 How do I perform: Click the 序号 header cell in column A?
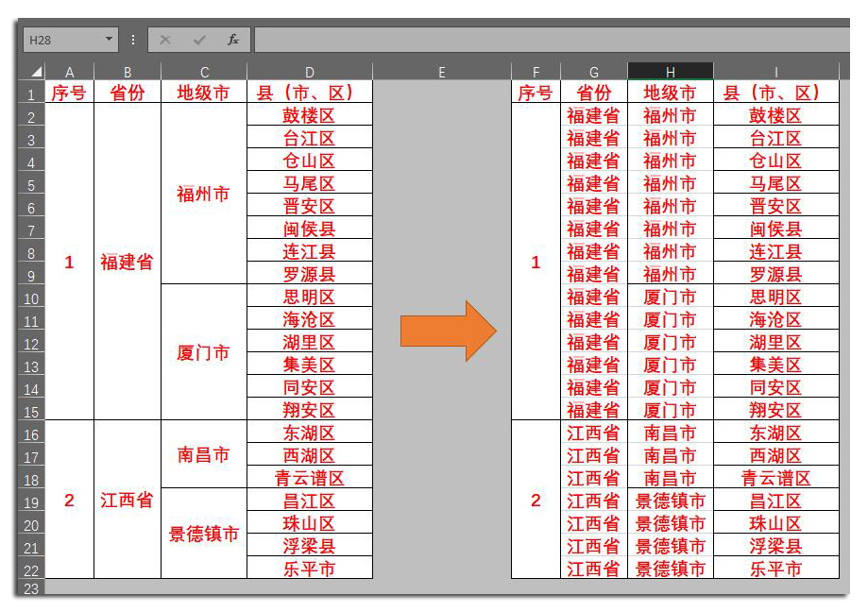coord(68,92)
